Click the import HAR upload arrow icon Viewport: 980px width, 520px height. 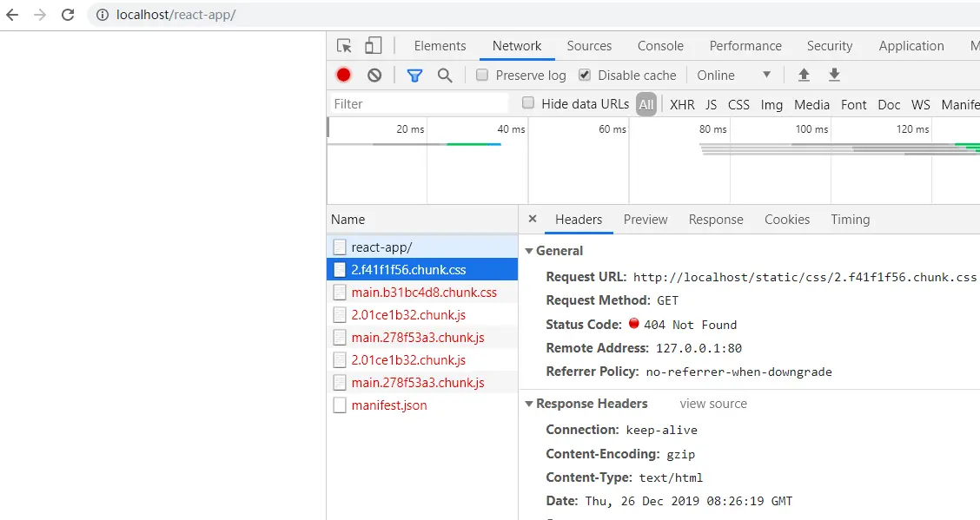tap(804, 75)
